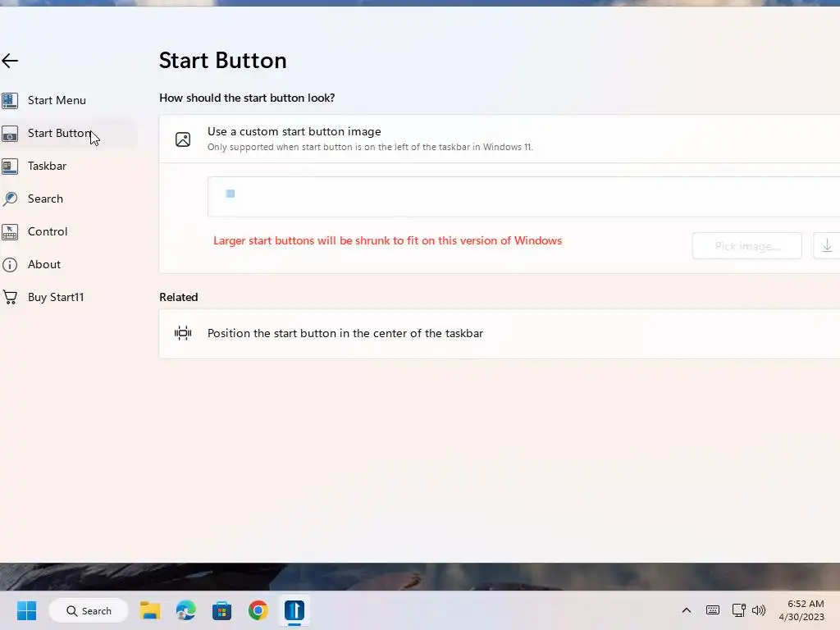840x630 pixels.
Task: Click the Pick Image button
Action: pos(746,246)
